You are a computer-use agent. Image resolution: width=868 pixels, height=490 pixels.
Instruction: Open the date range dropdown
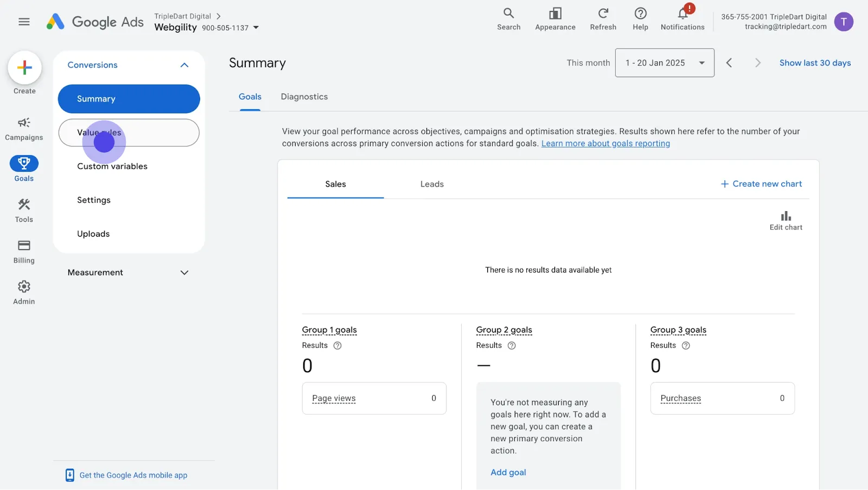[665, 63]
